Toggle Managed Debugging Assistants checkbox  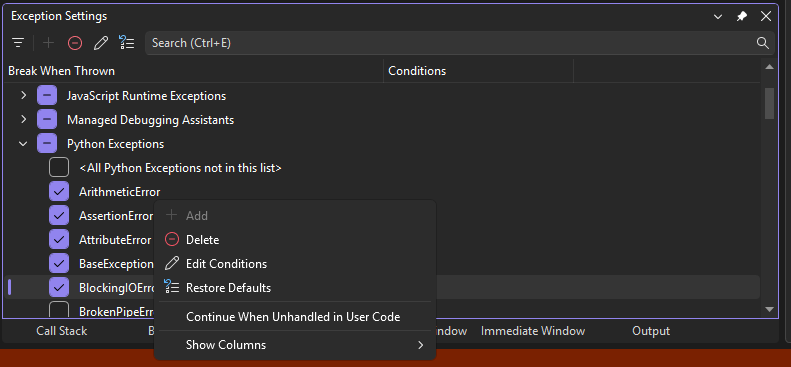47,119
